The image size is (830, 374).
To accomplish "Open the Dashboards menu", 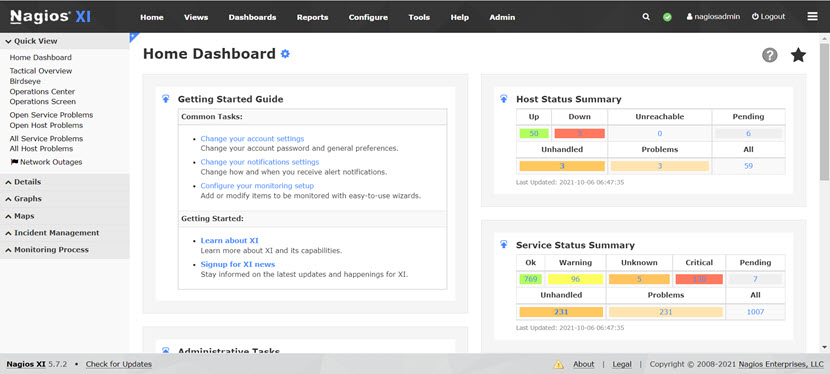I will pyautogui.click(x=252, y=17).
